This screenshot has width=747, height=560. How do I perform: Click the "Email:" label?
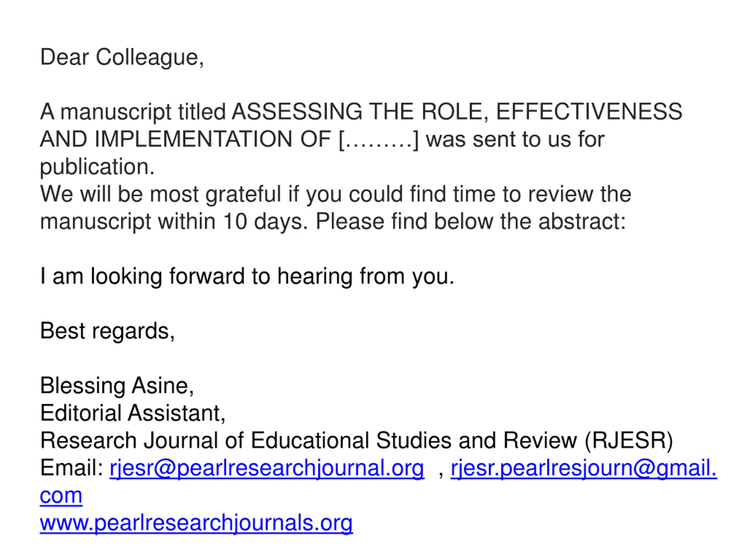click(x=71, y=468)
